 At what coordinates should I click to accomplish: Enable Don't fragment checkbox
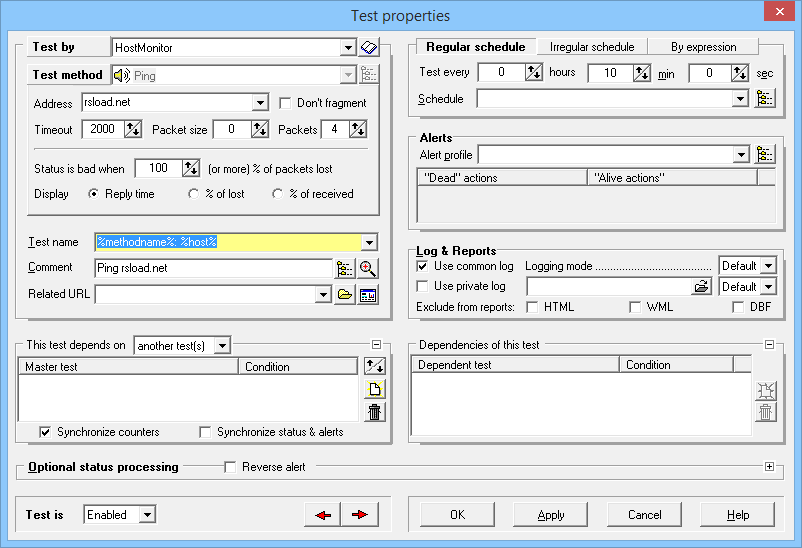(x=285, y=103)
